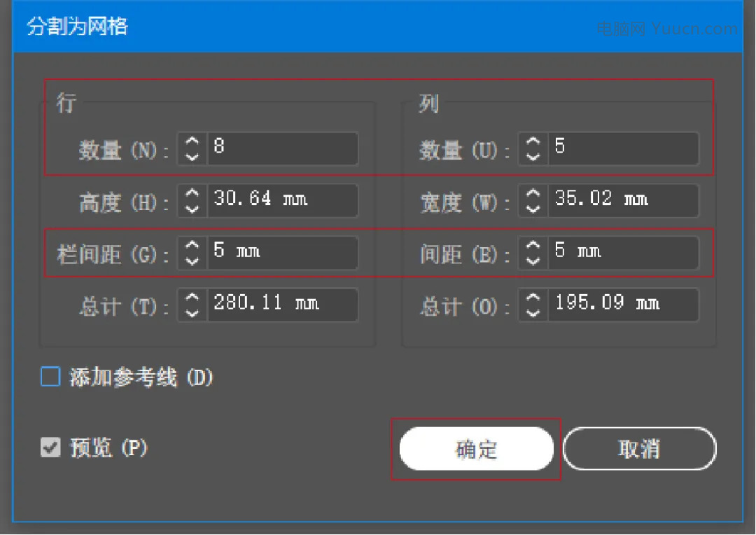Screen dimensions: 756x535
Task: Increase column count with up arrow
Action: [533, 141]
